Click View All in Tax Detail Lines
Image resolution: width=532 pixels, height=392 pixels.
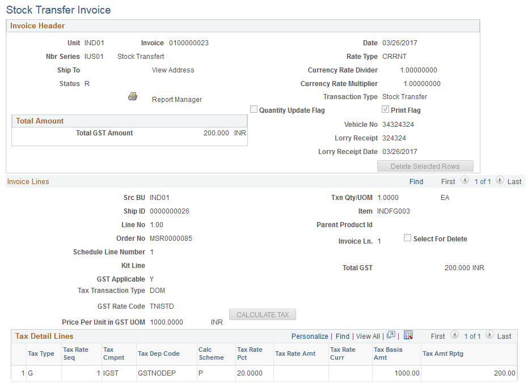(x=368, y=335)
